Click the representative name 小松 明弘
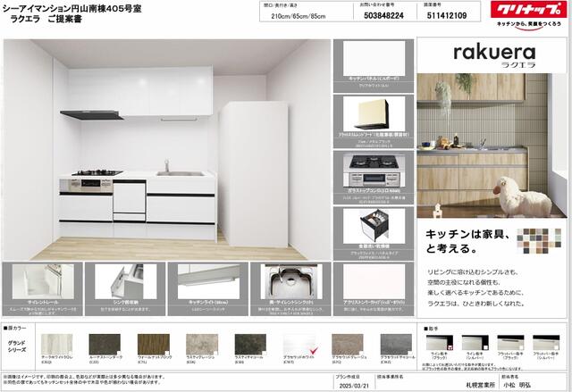Viewport: 572px width, 392px height. point(517,385)
